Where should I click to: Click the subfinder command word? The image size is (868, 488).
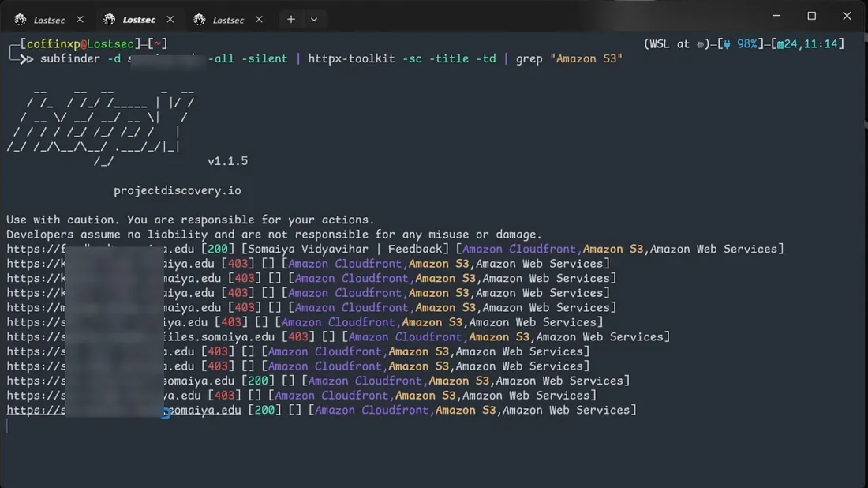click(x=70, y=58)
